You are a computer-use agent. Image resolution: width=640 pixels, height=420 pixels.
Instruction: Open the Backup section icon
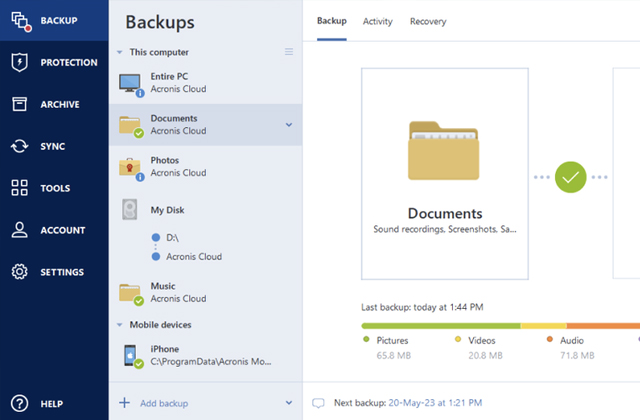tap(21, 21)
